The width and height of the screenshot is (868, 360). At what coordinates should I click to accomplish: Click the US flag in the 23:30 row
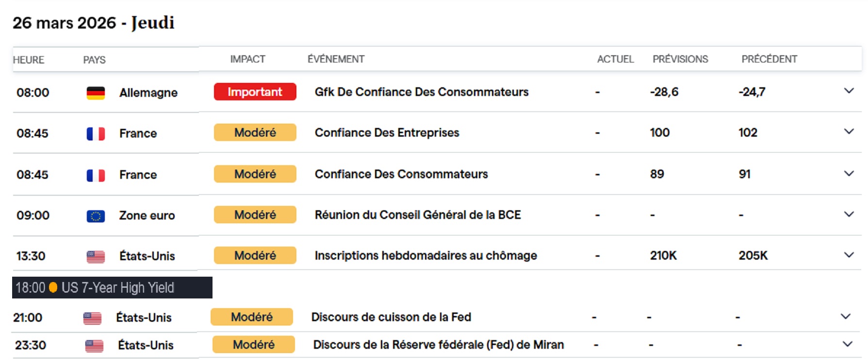pos(94,346)
